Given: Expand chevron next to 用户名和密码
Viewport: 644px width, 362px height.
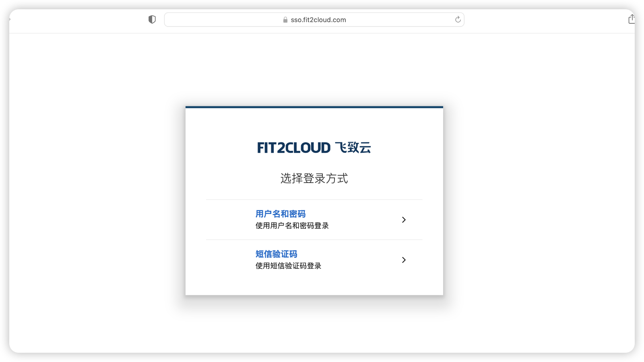Looking at the screenshot, I should pos(404,220).
